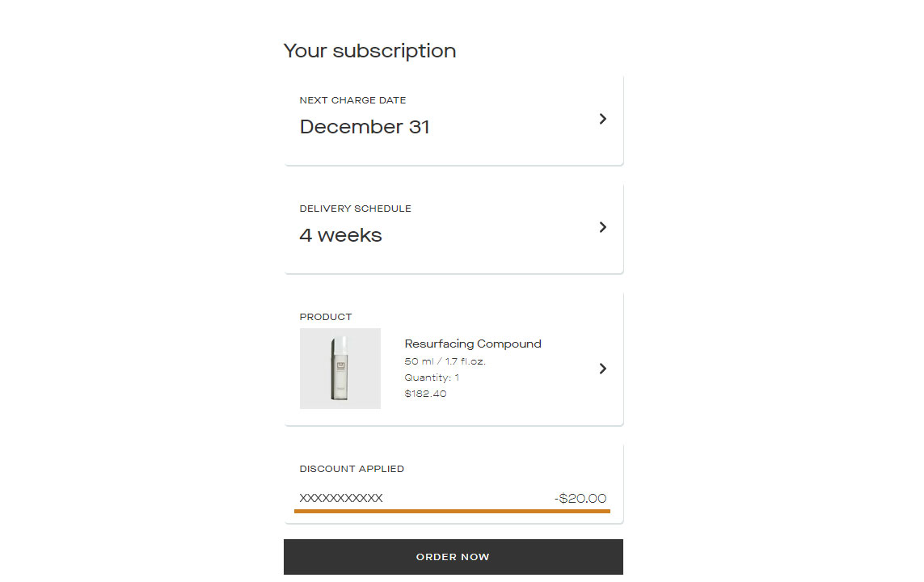Open the Resurfacing Compound product name

click(x=473, y=344)
